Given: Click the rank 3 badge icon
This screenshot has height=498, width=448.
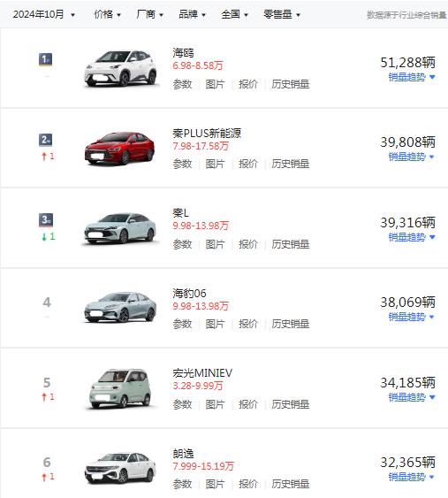Looking at the screenshot, I should 46,220.
